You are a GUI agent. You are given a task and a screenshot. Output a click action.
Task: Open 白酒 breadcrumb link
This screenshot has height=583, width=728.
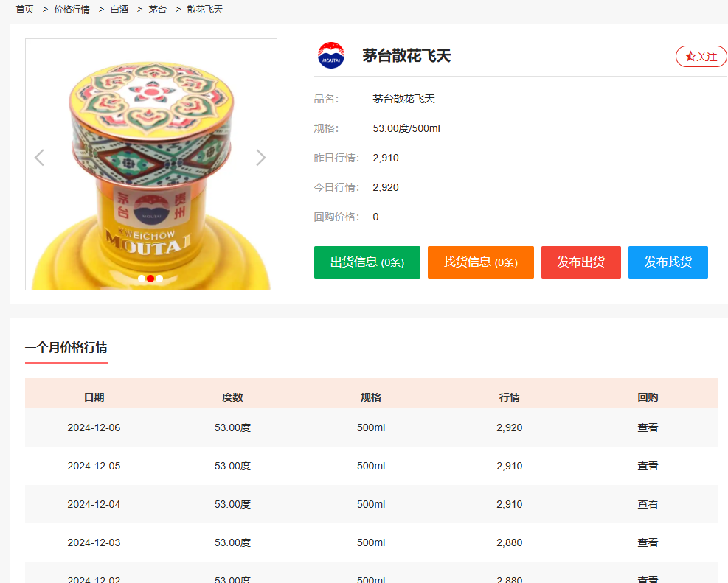[119, 10]
